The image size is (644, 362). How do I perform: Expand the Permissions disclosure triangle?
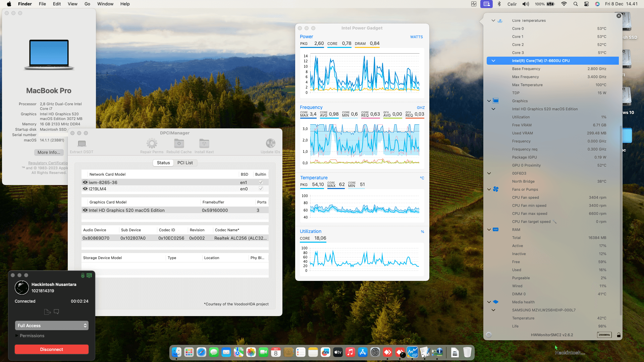coord(17,336)
